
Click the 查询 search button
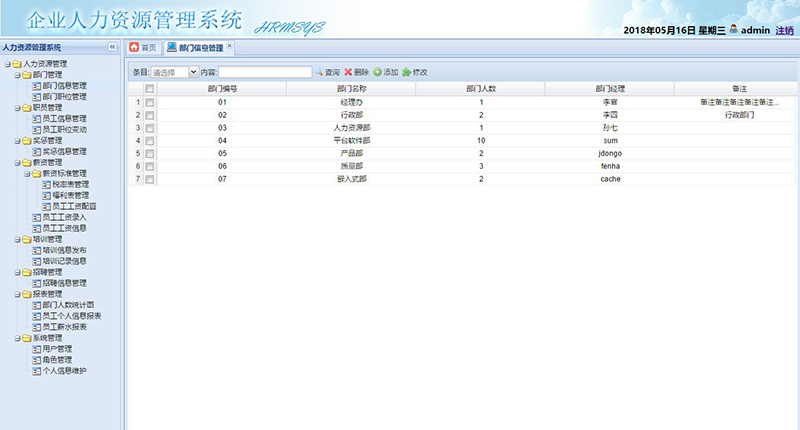coord(327,72)
